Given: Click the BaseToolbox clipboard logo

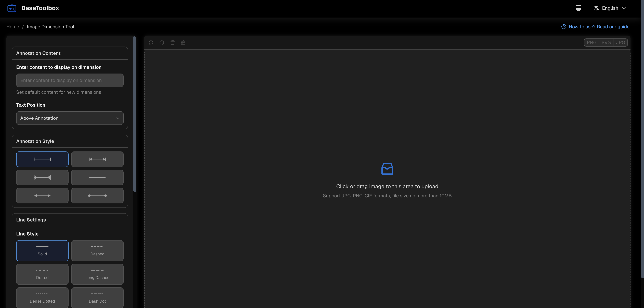Looking at the screenshot, I should coord(12,8).
